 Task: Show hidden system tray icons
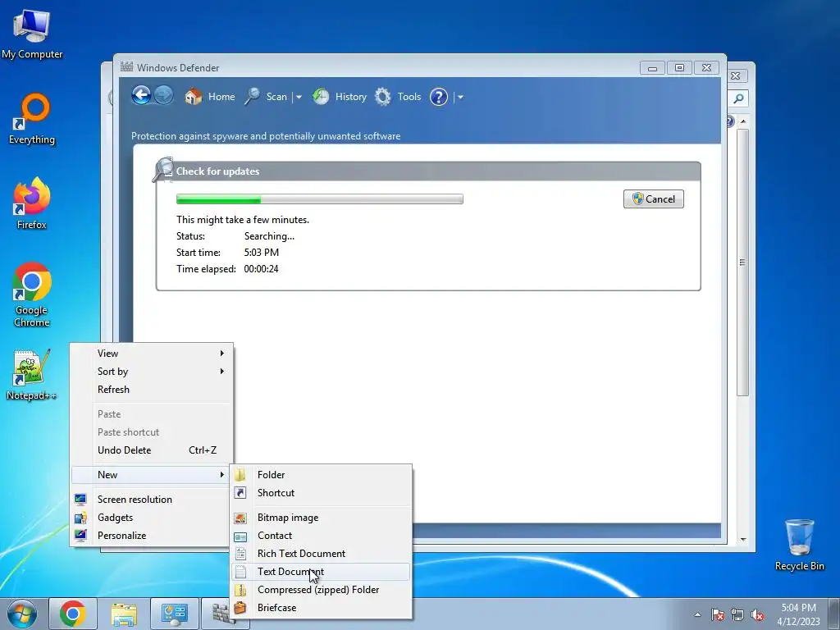coord(697,614)
